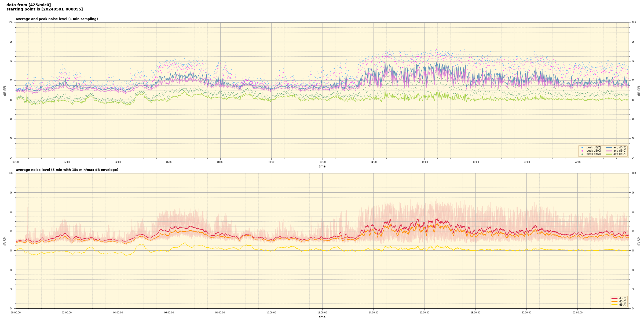Viewport: 644px width, 322px height.
Task: Click the peak dB(C) legend marker
Action: tap(582, 151)
